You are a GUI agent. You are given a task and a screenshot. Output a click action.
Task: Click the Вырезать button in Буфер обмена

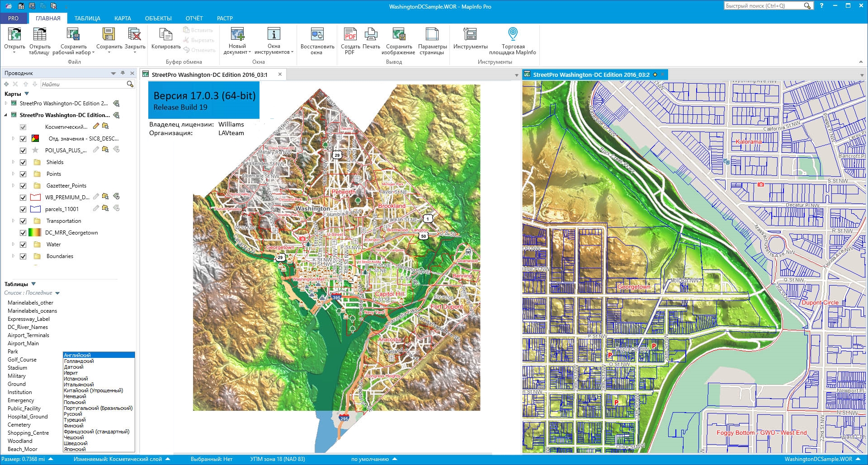(x=198, y=40)
